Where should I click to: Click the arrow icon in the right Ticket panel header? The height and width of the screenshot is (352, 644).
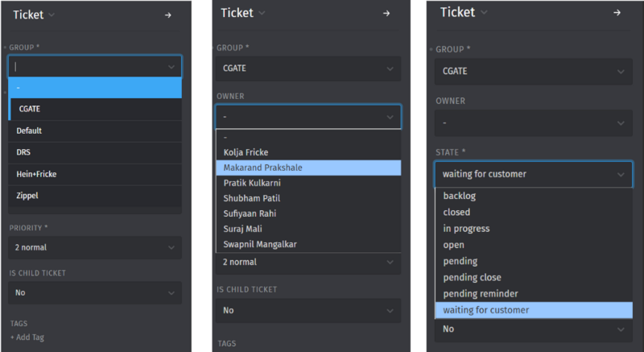pos(617,13)
